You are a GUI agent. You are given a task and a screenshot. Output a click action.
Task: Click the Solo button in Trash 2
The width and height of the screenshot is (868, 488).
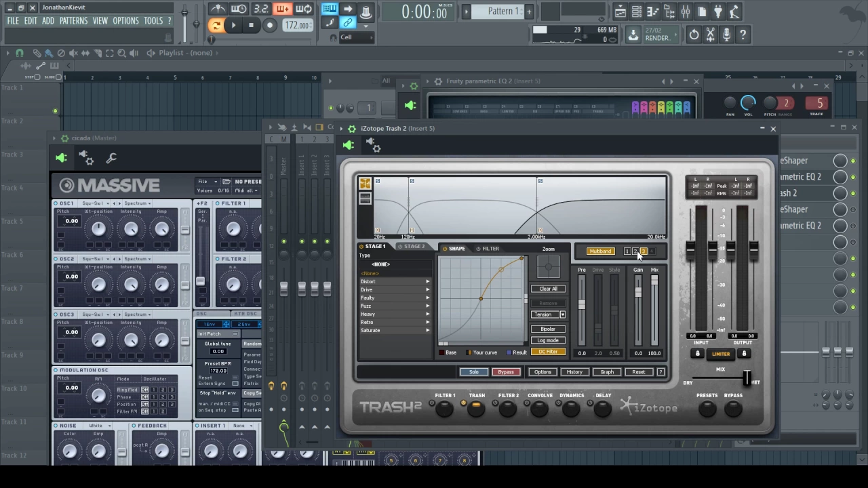click(x=473, y=372)
